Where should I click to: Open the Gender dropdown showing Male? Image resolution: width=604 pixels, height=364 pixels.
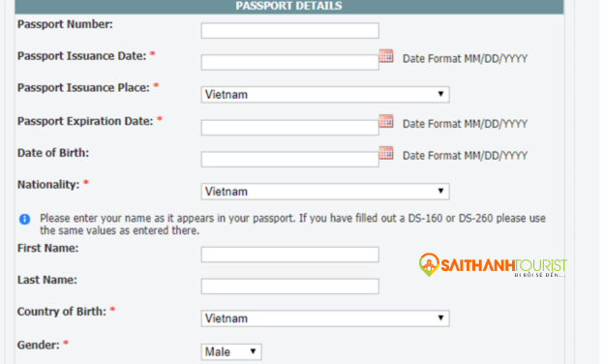tap(231, 351)
